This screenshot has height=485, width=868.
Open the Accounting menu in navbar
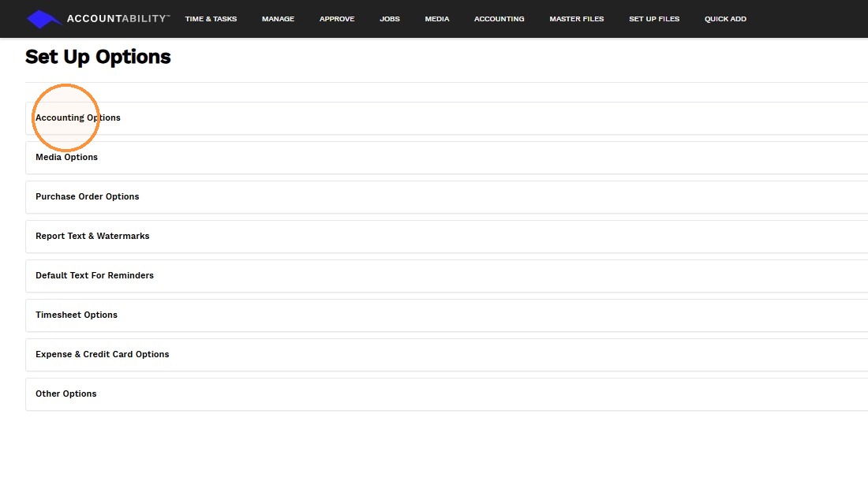click(499, 19)
